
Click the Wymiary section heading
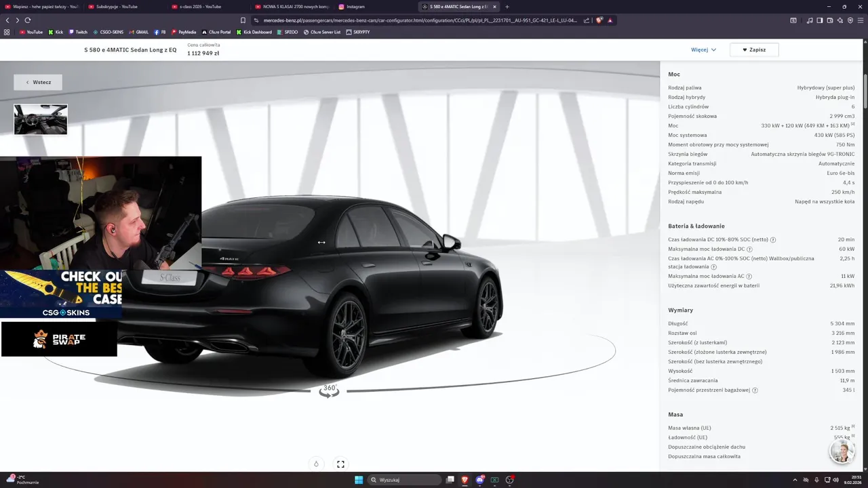(x=680, y=310)
